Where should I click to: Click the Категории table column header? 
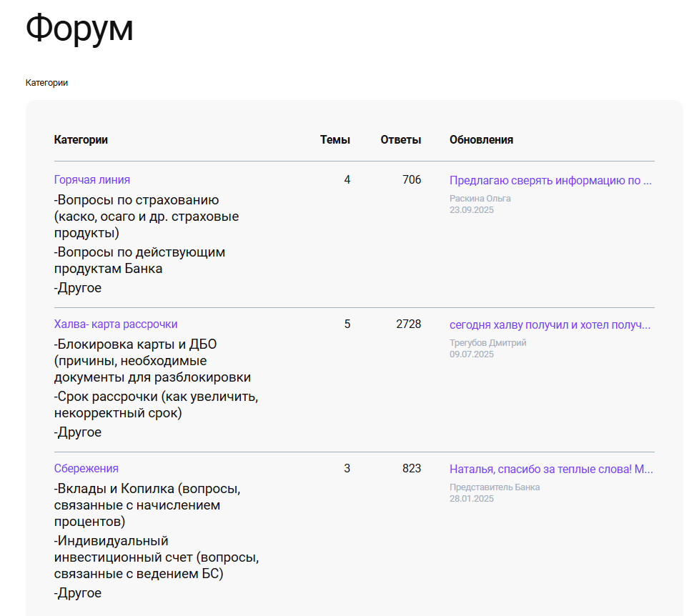click(x=81, y=140)
